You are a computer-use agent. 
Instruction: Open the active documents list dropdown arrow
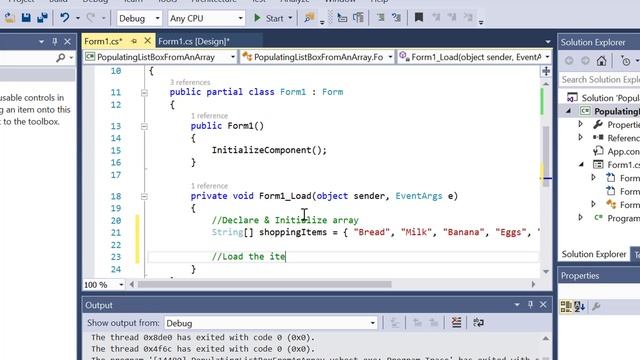coord(547,42)
